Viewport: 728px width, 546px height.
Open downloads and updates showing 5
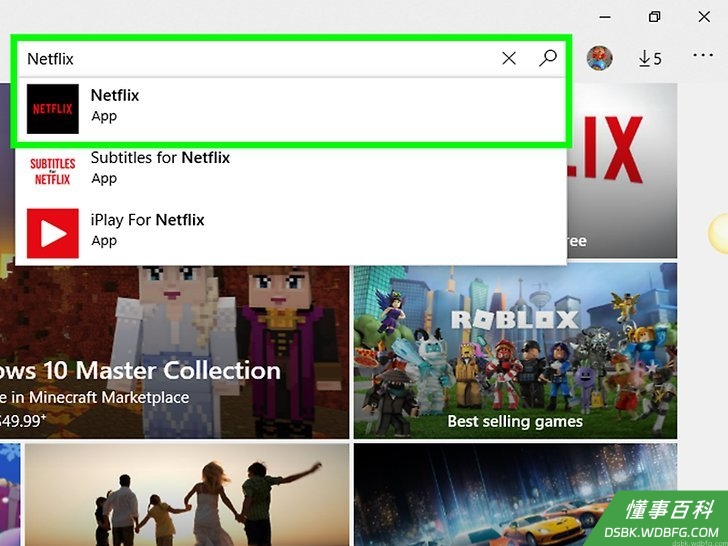coord(650,58)
